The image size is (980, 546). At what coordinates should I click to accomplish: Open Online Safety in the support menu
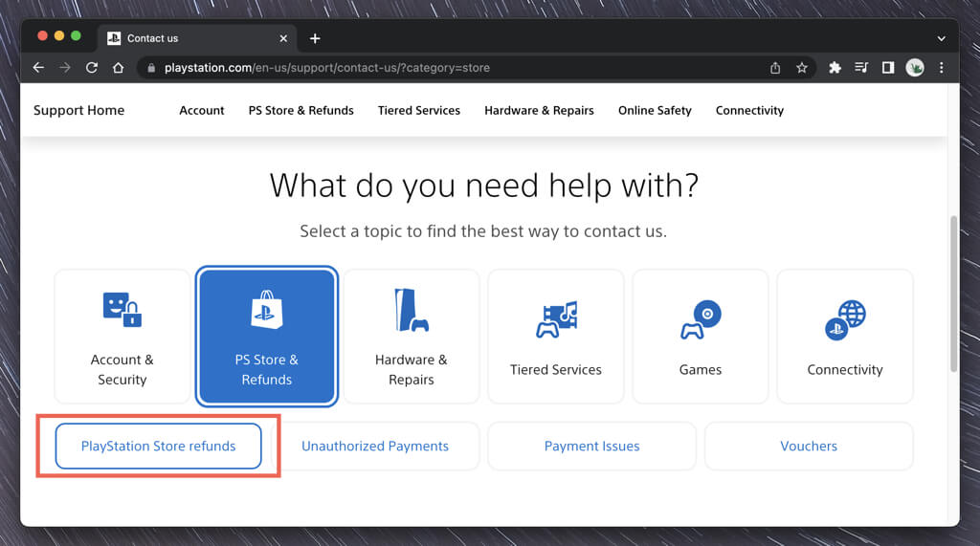[655, 111]
